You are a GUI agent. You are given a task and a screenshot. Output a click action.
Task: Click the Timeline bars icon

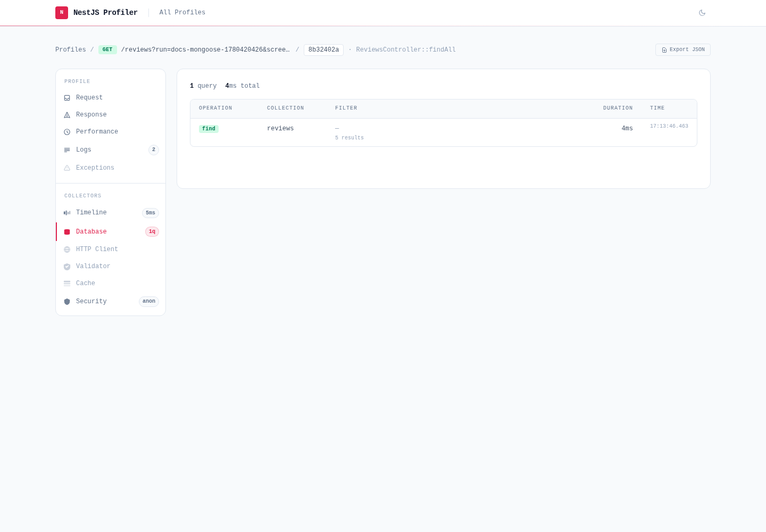(67, 213)
